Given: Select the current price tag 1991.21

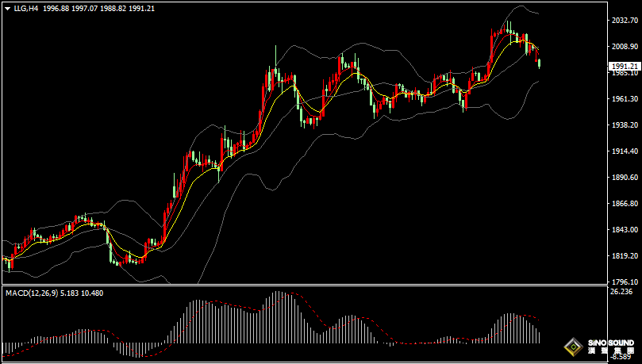Looking at the screenshot, I should [625, 66].
